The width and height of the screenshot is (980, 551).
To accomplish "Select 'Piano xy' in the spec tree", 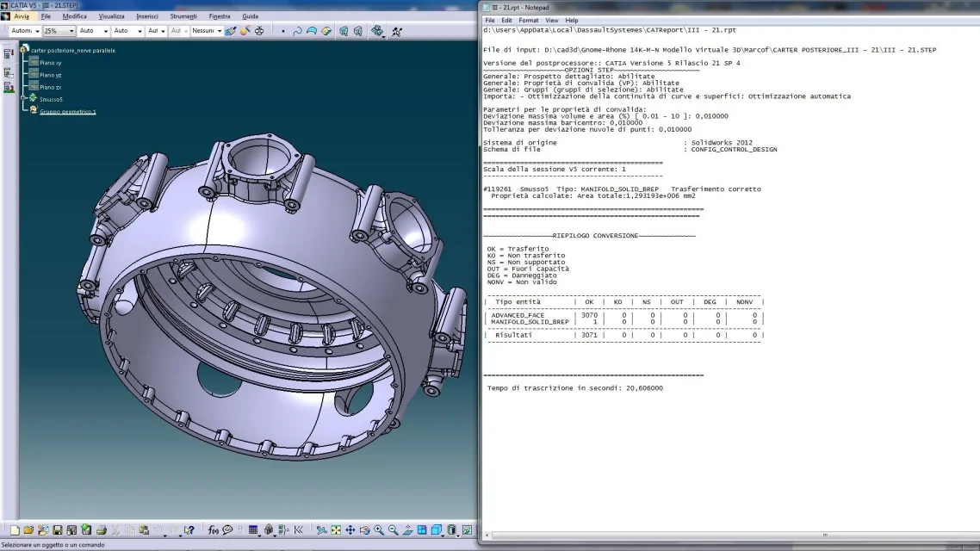I will pyautogui.click(x=51, y=63).
